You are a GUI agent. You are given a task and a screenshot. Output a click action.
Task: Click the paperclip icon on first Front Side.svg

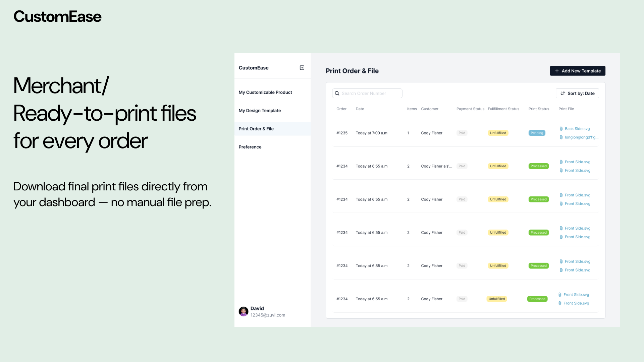pos(562,162)
